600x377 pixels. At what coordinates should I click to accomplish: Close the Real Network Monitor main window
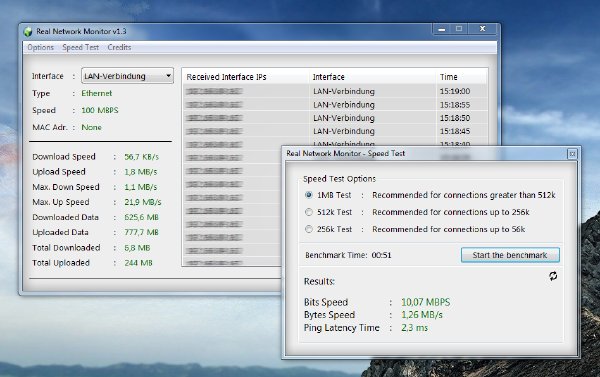(x=483, y=29)
